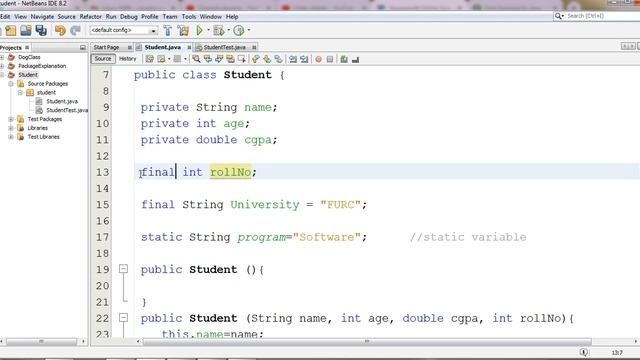Click the Projects panel horizontal scrollbar
This screenshot has height=360, width=640.
41,341
